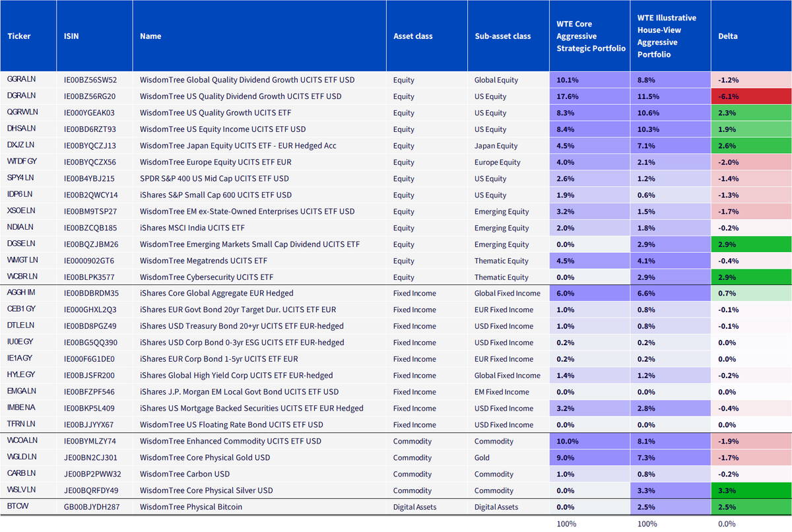Click 7.1% house-view weight for DXJZ LN
Image resolution: width=792 pixels, height=532 pixels.
[671, 146]
